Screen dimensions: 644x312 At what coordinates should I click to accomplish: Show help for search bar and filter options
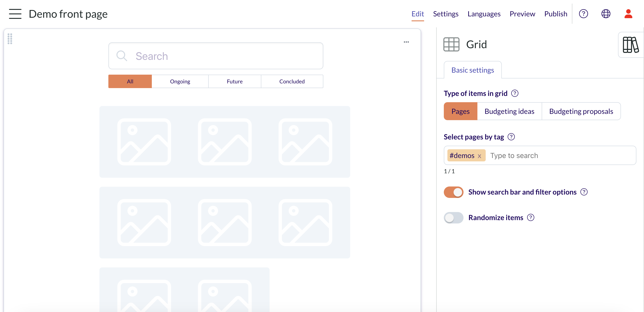(584, 192)
